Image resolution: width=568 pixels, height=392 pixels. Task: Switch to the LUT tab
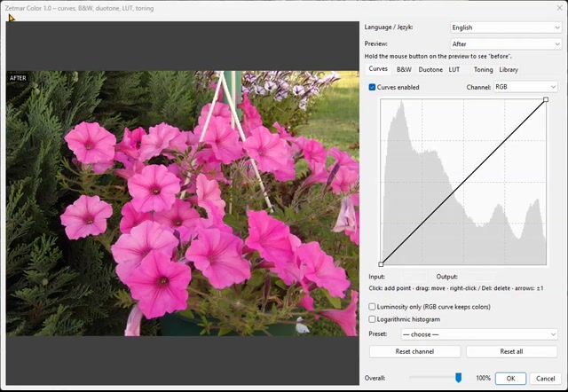pyautogui.click(x=454, y=69)
